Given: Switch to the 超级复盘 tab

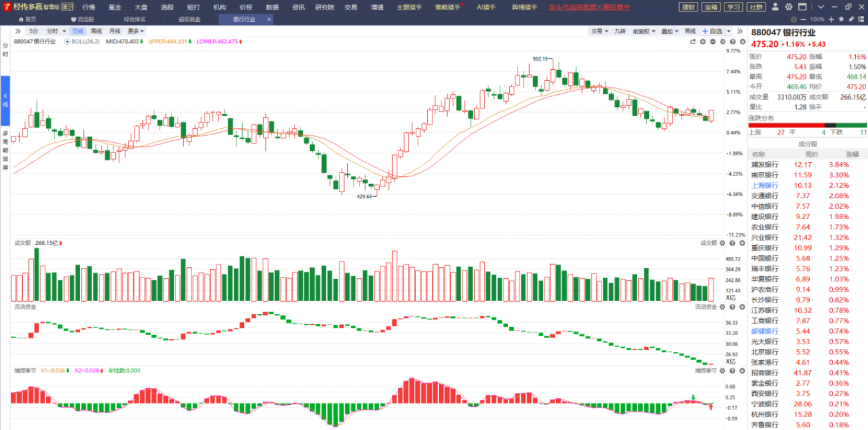Looking at the screenshot, I should [x=189, y=19].
